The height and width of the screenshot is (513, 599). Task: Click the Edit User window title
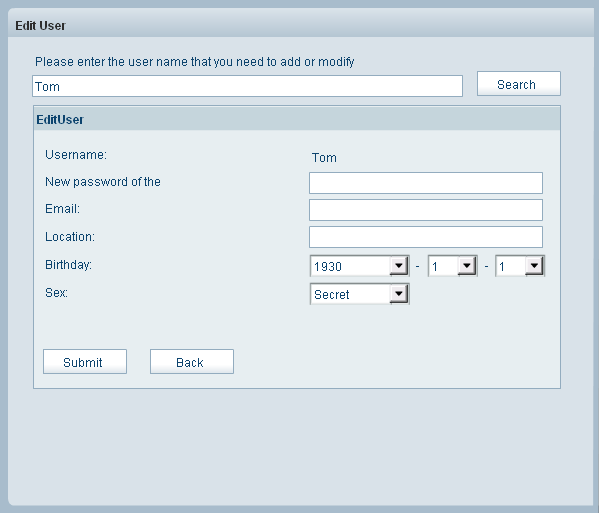40,26
